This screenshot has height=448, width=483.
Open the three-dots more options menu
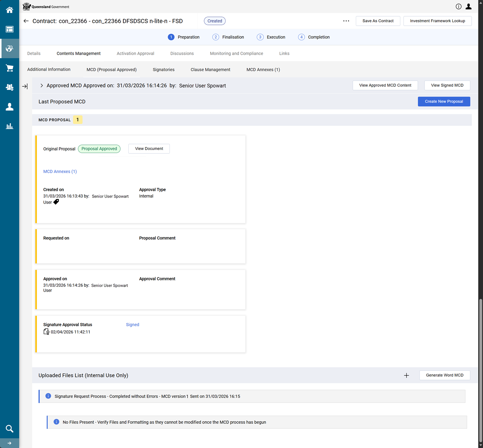click(x=346, y=21)
